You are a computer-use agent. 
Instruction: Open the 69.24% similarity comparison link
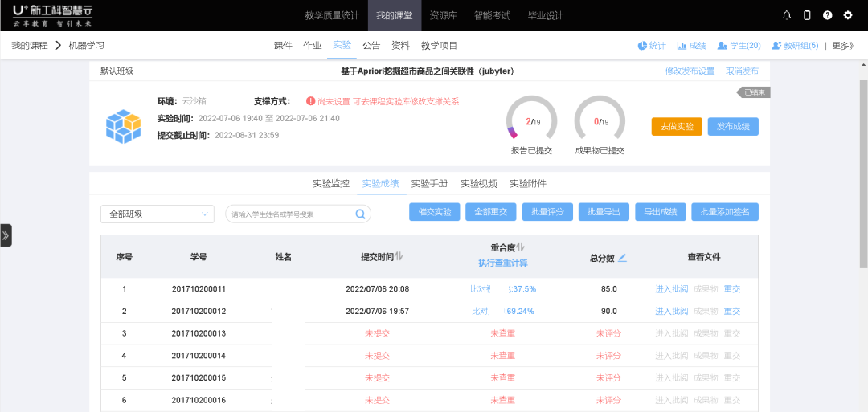pyautogui.click(x=502, y=312)
